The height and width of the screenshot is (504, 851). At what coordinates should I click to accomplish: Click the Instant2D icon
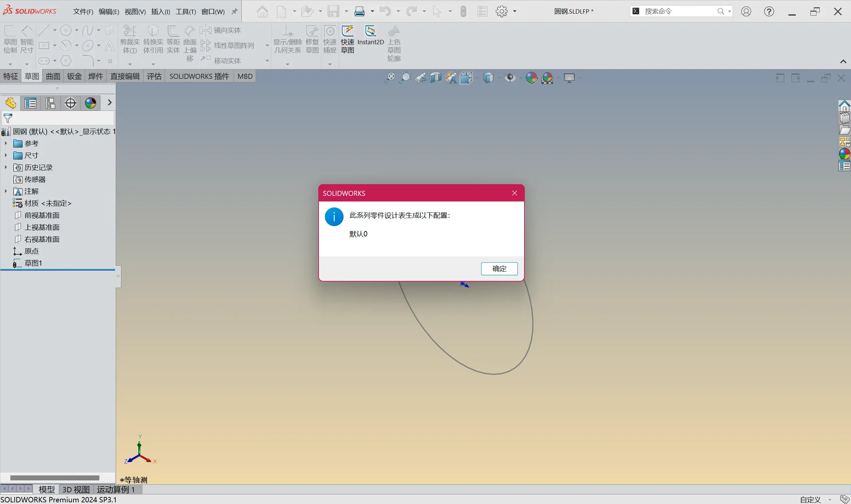coord(370,32)
